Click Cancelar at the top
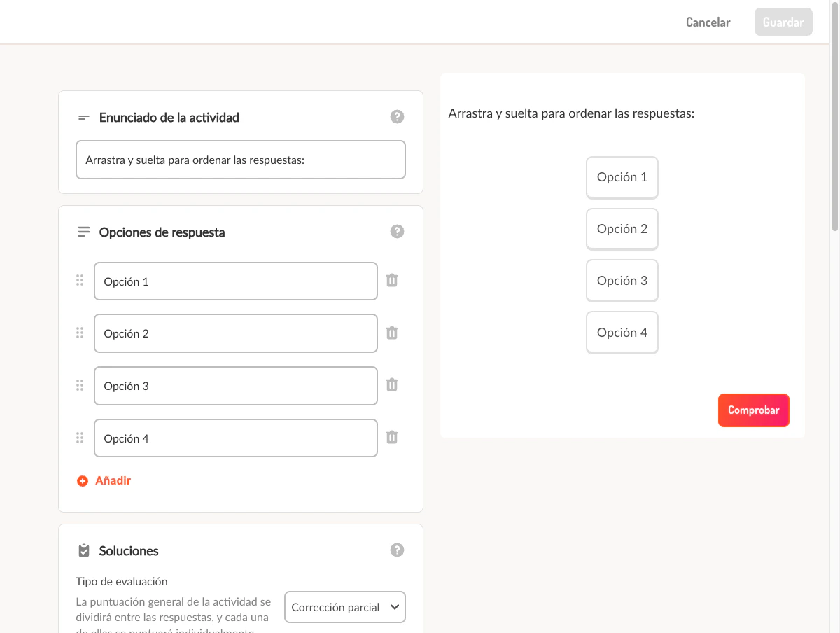Viewport: 840px width, 633px height. point(707,22)
